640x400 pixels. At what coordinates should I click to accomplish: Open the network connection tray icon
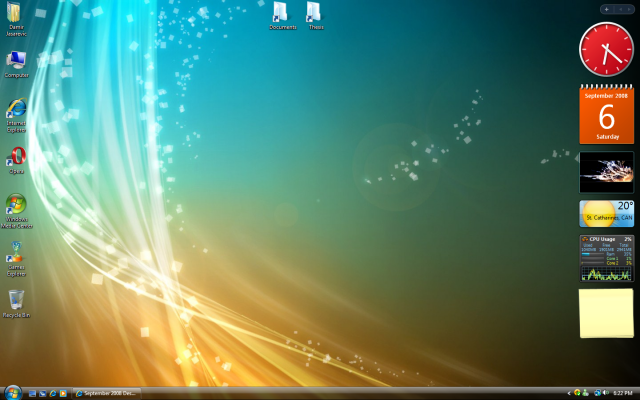(x=598, y=393)
